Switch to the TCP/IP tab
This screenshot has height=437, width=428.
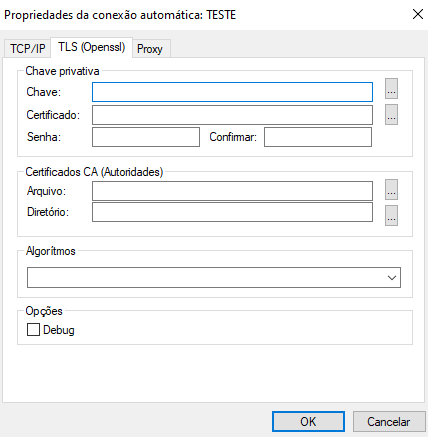(x=27, y=49)
